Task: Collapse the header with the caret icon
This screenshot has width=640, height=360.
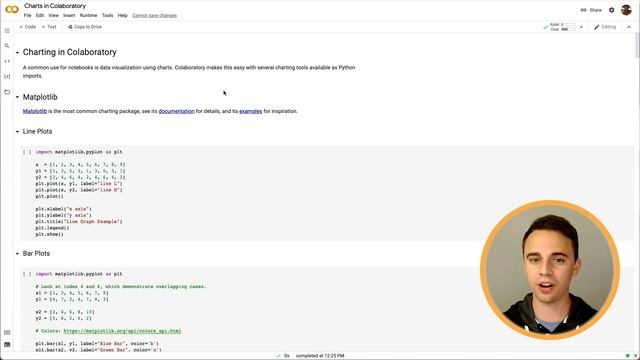Action: [x=629, y=27]
